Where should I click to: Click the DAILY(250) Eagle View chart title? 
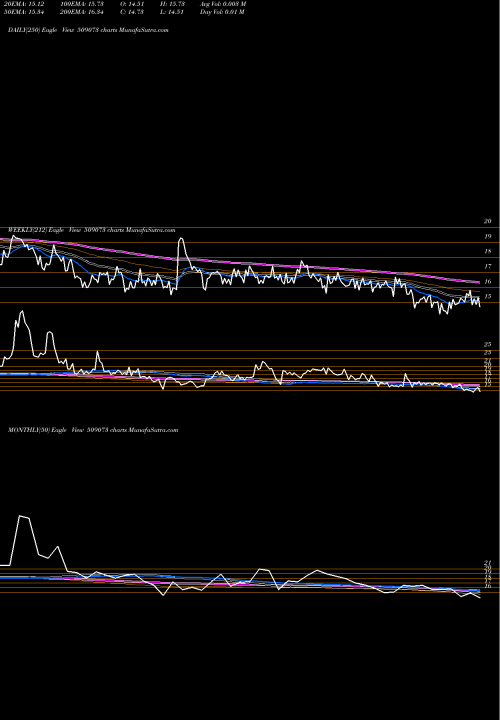point(88,30)
